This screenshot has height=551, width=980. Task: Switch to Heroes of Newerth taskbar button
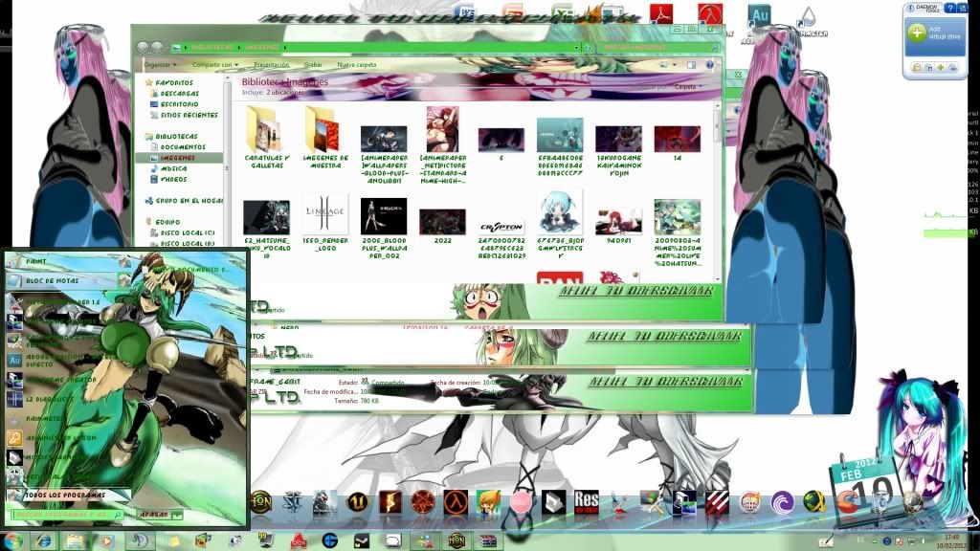pos(457,541)
